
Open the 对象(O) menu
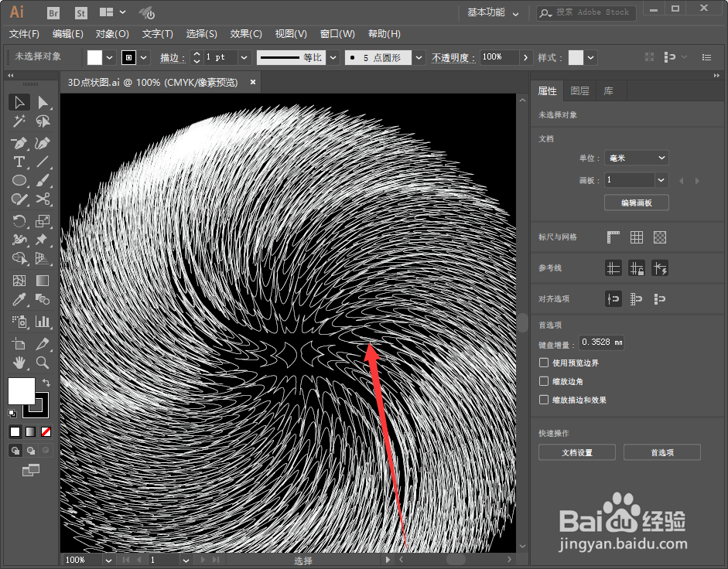point(112,34)
